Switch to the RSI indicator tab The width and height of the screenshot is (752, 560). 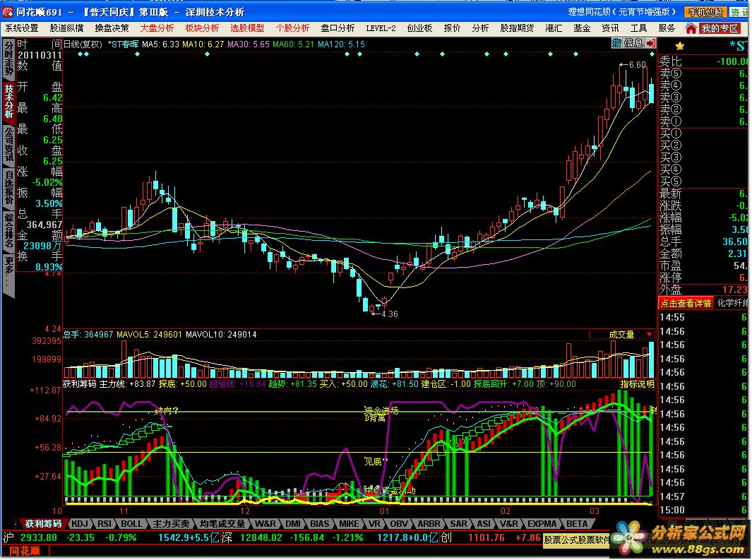(105, 523)
